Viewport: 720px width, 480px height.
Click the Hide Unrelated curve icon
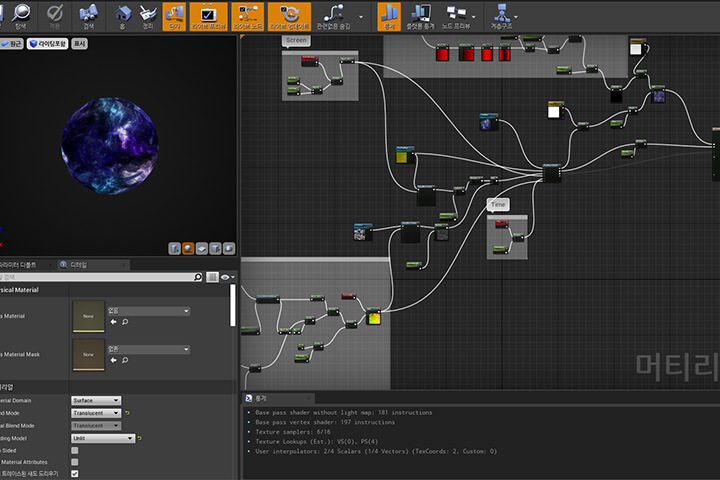(x=333, y=16)
